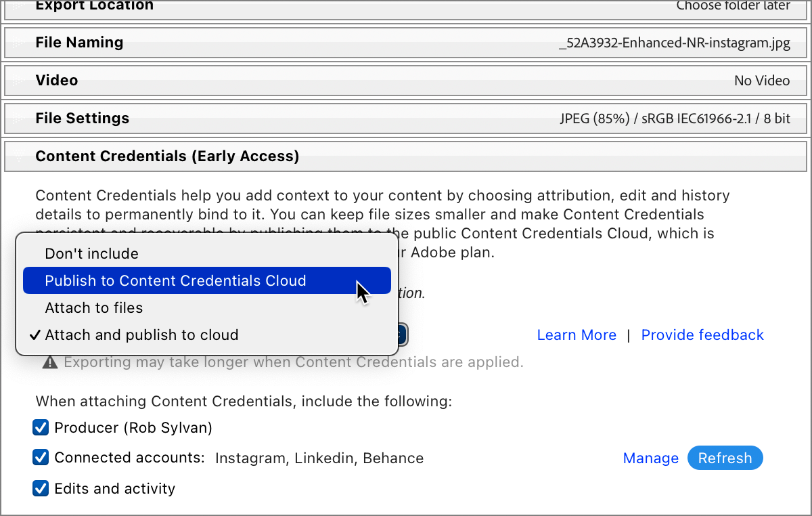This screenshot has width=812, height=516.
Task: Disable the Edits and activity checkbox
Action: [x=41, y=488]
